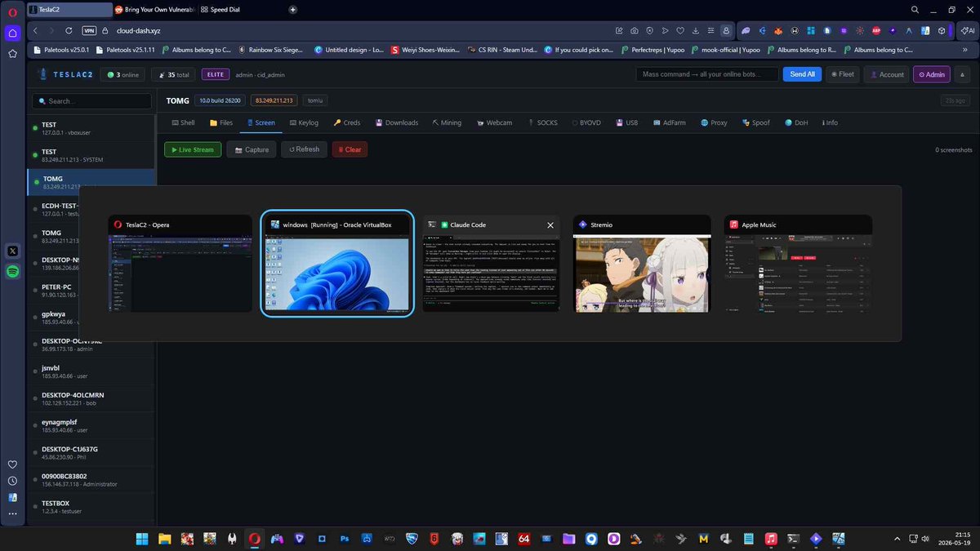Open File Explorer from the taskbar
Viewport: 980px width, 551px height.
[165, 539]
